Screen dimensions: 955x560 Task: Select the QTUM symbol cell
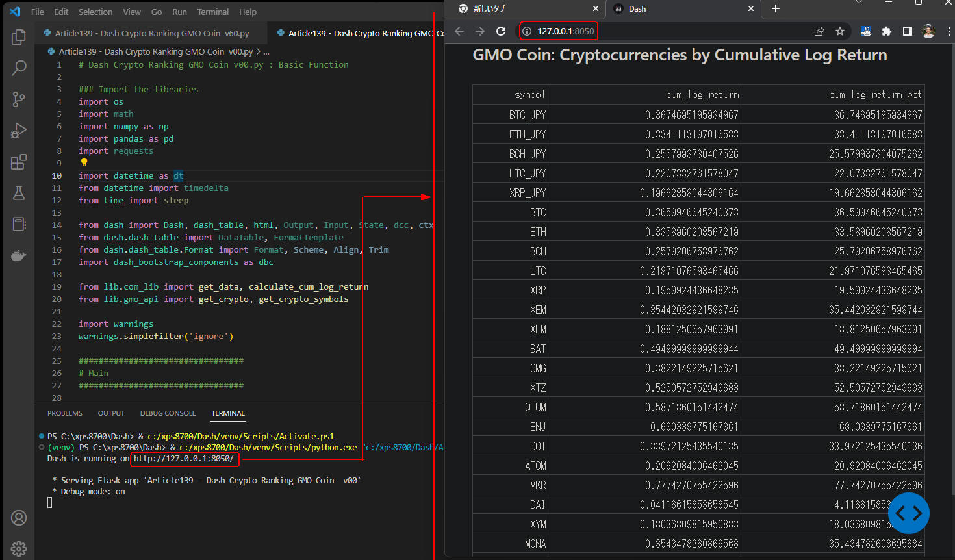(509, 407)
